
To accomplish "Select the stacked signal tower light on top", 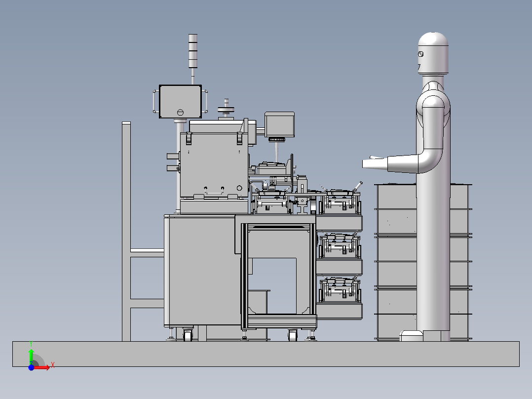I will 192,51.
